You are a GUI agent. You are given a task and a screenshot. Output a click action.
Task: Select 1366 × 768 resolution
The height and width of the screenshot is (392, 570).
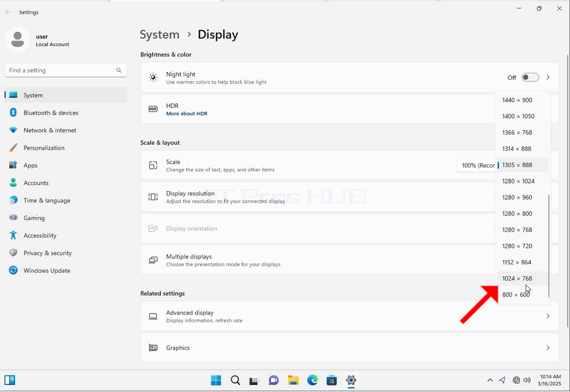click(523, 133)
